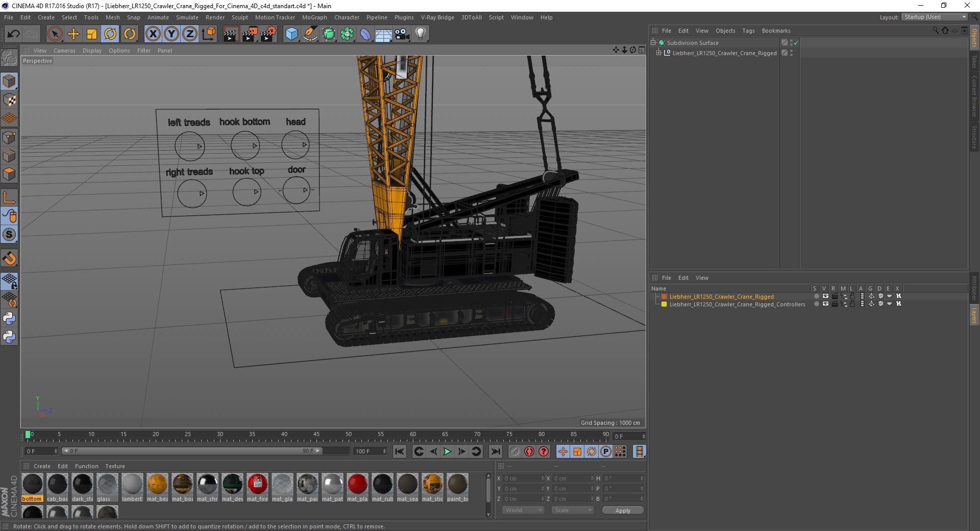Add a light object
The height and width of the screenshot is (531, 980).
421,34
